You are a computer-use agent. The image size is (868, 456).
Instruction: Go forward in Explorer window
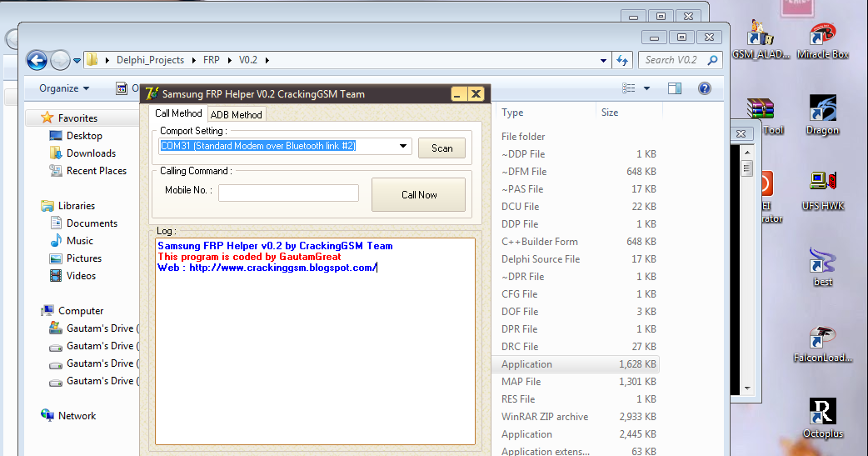point(60,60)
